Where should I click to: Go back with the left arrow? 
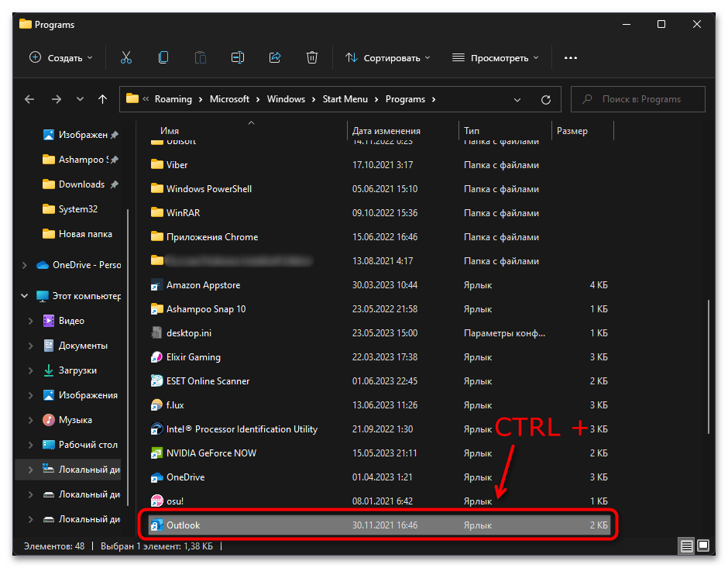point(29,99)
